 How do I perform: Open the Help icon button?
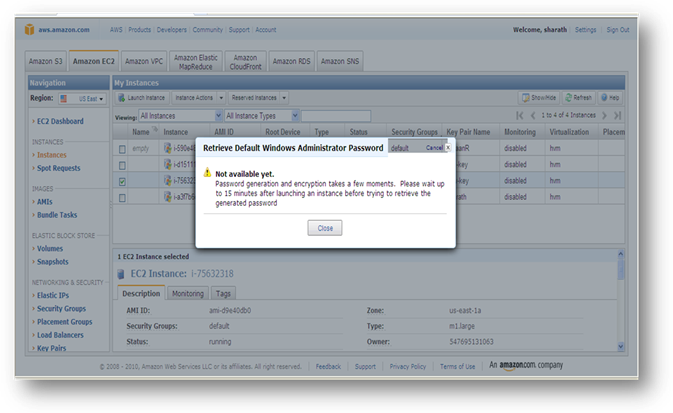point(610,98)
